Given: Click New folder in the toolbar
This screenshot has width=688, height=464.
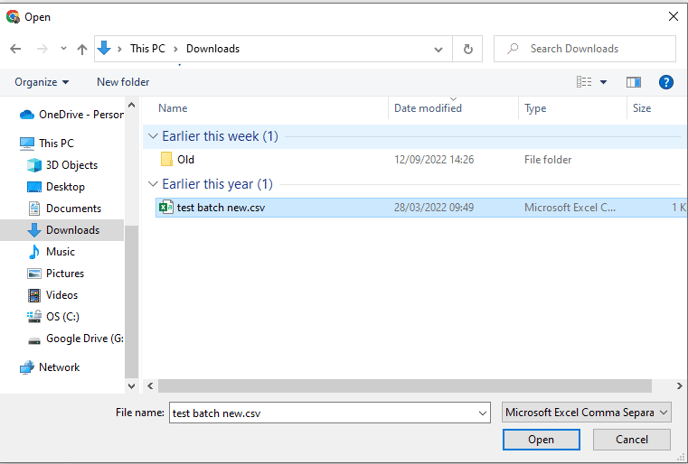Looking at the screenshot, I should pos(123,82).
